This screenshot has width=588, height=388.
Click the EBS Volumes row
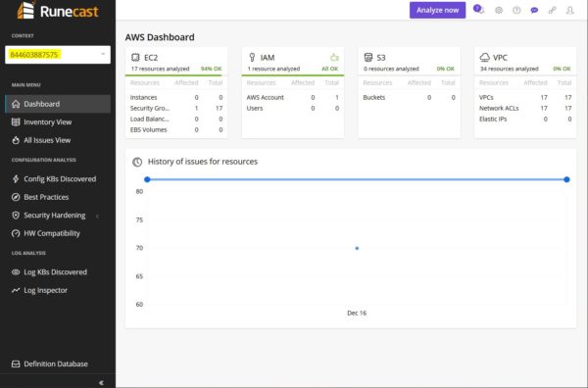coord(176,129)
